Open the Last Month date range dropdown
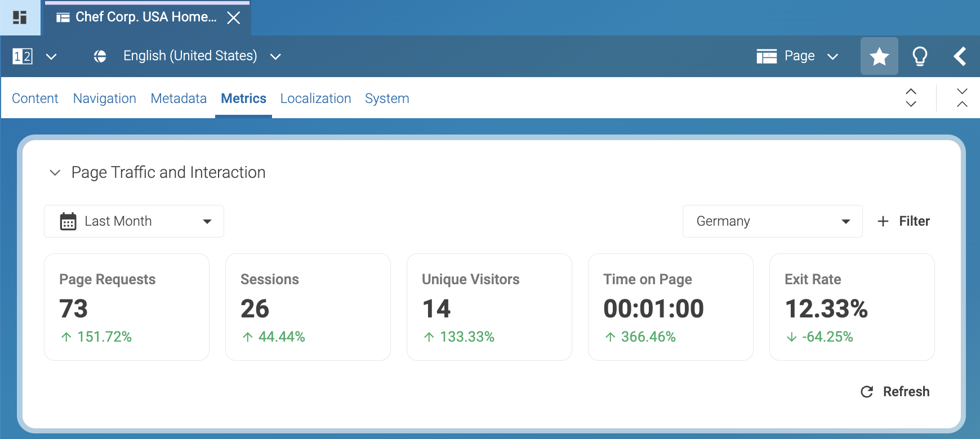 point(134,221)
